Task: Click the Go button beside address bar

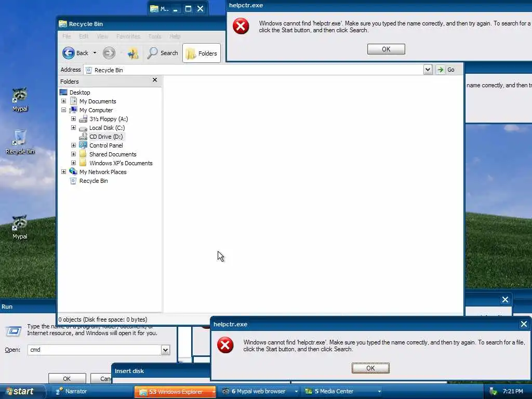Action: (x=446, y=70)
